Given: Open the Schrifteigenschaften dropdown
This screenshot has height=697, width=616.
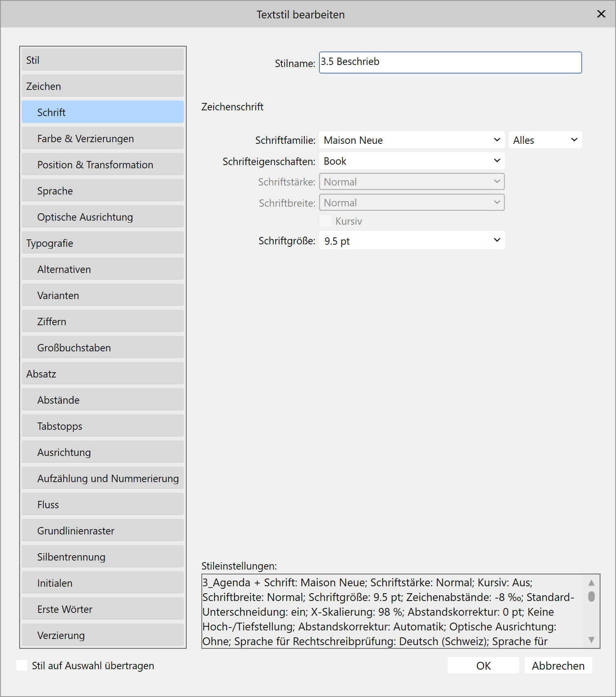Looking at the screenshot, I should (412, 161).
